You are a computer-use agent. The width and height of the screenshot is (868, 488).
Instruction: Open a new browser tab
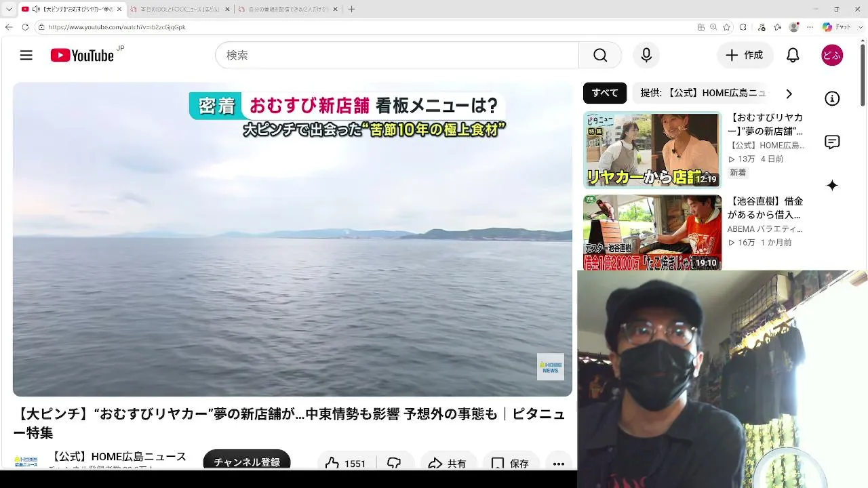351,9
